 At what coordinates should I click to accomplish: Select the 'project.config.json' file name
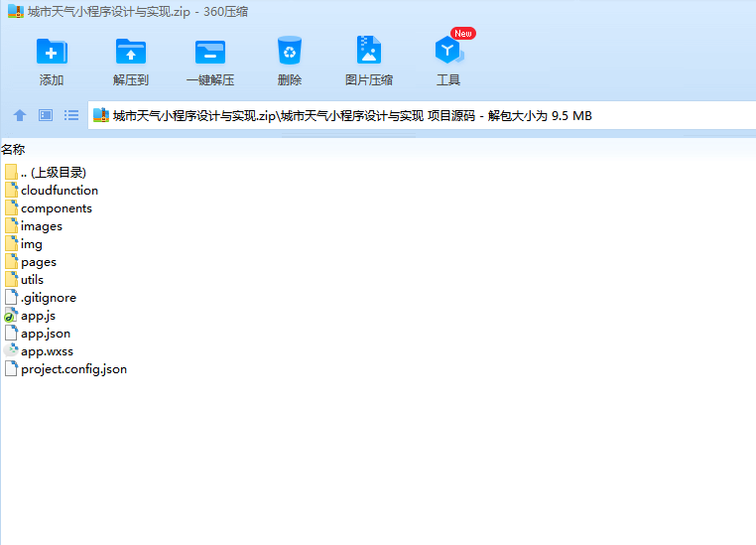[x=73, y=369]
